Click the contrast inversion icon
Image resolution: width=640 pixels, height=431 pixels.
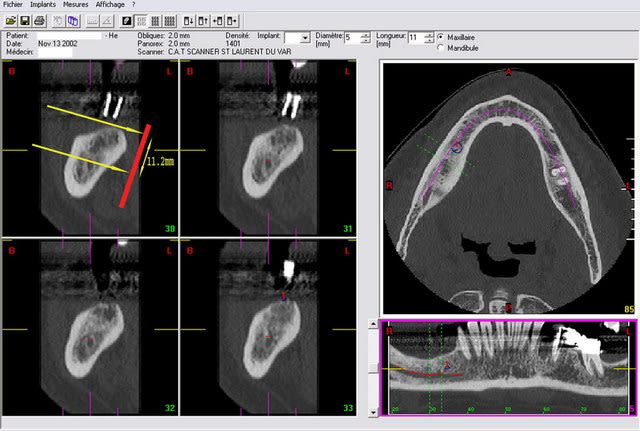point(127,20)
